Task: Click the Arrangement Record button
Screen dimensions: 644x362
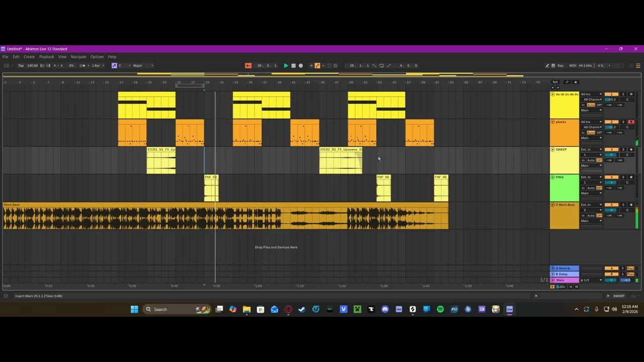Action: click(301, 65)
